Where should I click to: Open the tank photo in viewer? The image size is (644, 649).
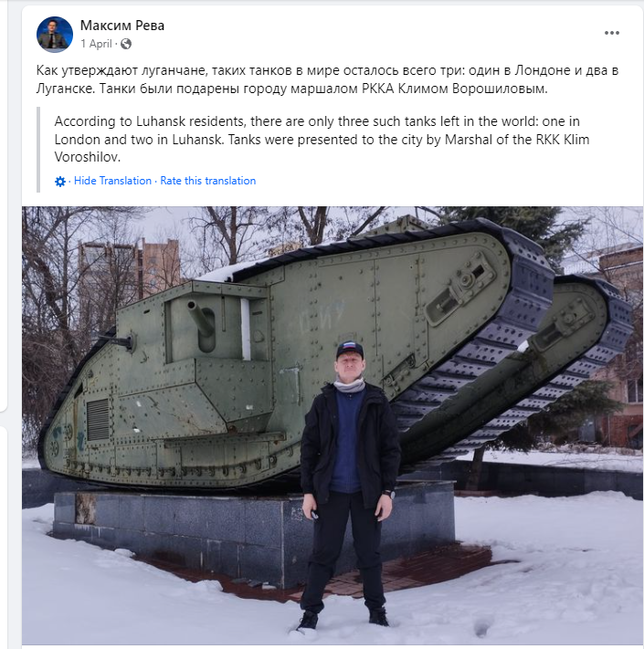pyautogui.click(x=333, y=425)
